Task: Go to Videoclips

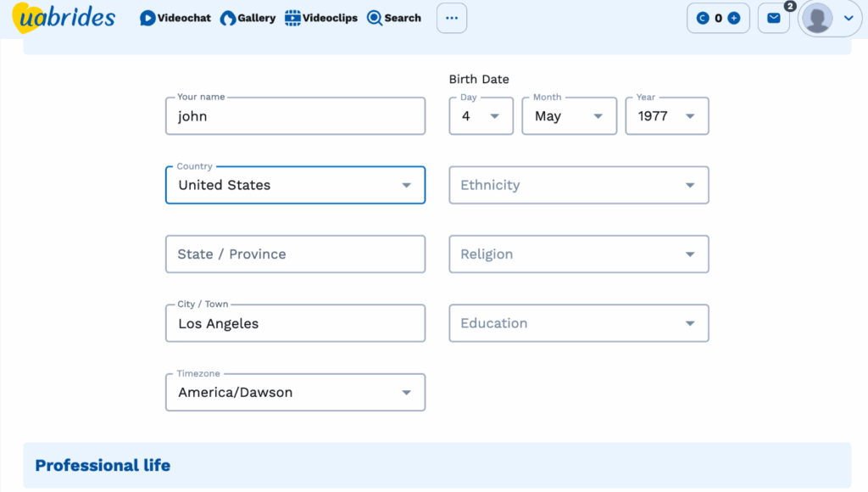Action: pos(321,18)
